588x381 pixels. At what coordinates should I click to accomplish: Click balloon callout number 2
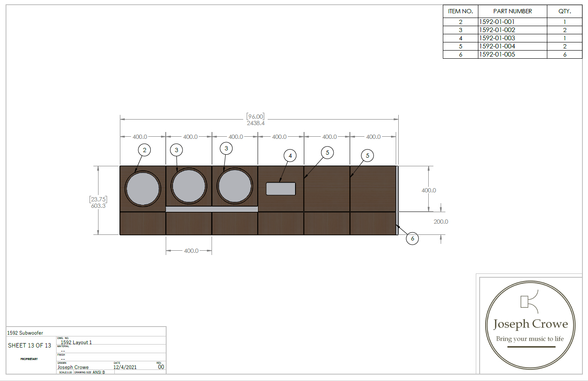point(144,150)
